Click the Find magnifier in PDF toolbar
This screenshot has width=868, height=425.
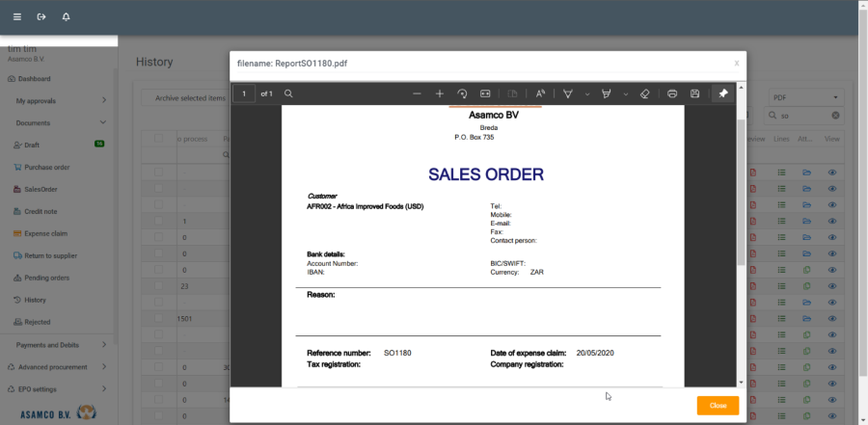click(288, 93)
